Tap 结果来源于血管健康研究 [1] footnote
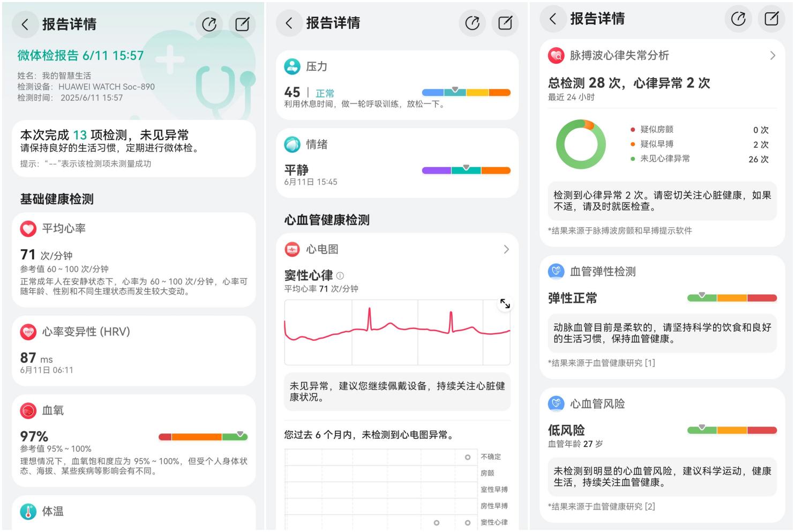Image resolution: width=795 pixels, height=532 pixels. pyautogui.click(x=602, y=363)
